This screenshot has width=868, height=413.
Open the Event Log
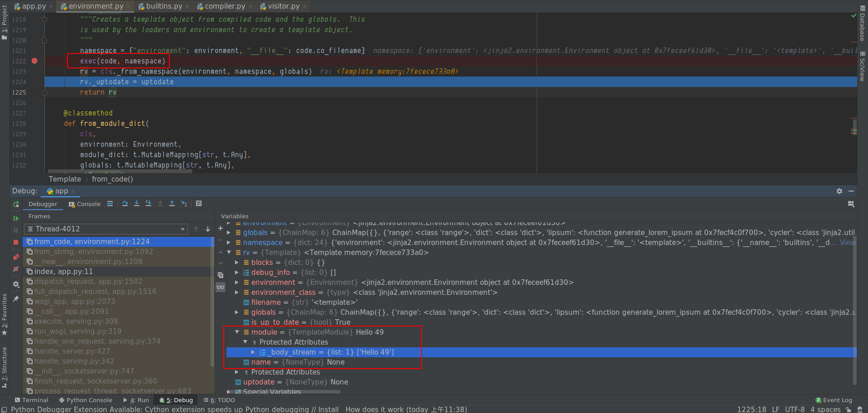[834, 400]
